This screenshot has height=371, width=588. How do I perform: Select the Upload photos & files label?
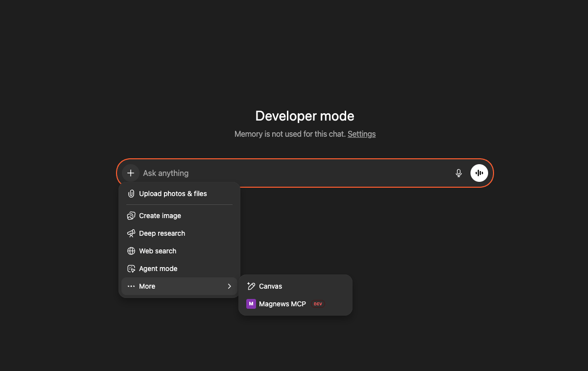coord(173,194)
